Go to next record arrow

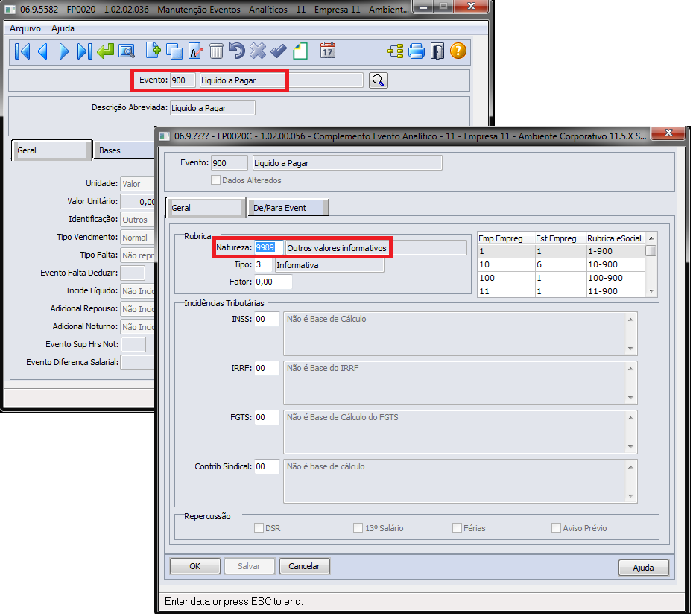pyautogui.click(x=63, y=51)
